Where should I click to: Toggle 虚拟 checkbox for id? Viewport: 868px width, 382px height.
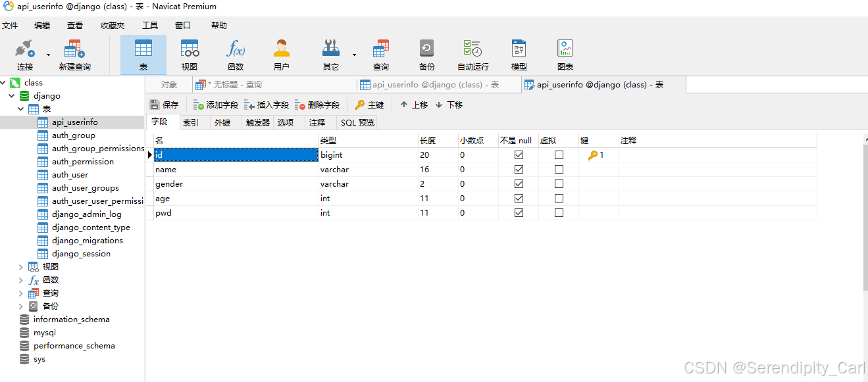[559, 155]
